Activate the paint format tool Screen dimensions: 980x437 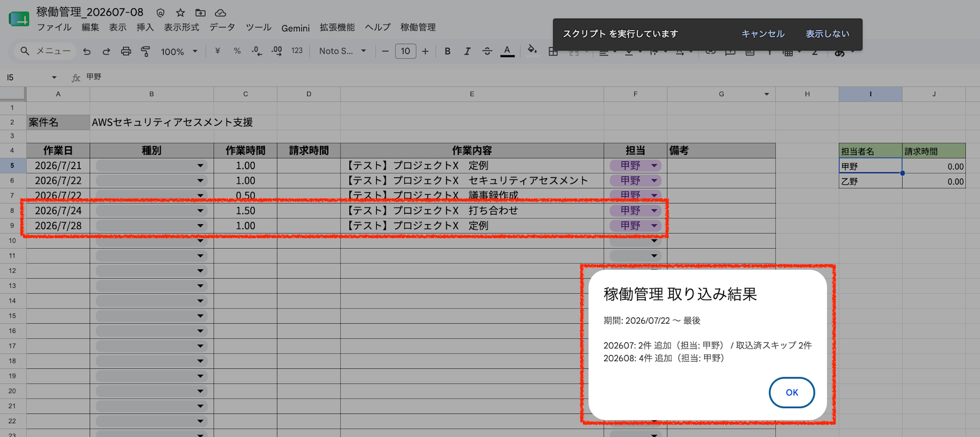[x=146, y=51]
